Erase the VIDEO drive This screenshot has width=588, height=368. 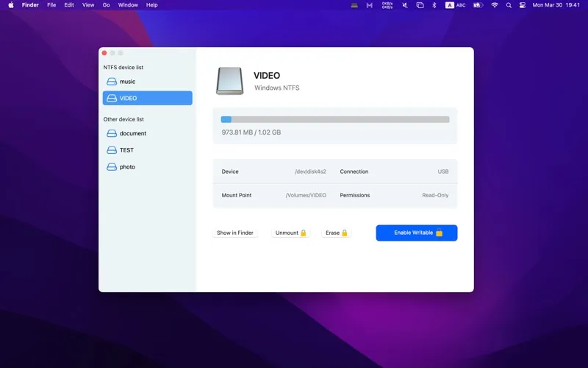coord(337,233)
